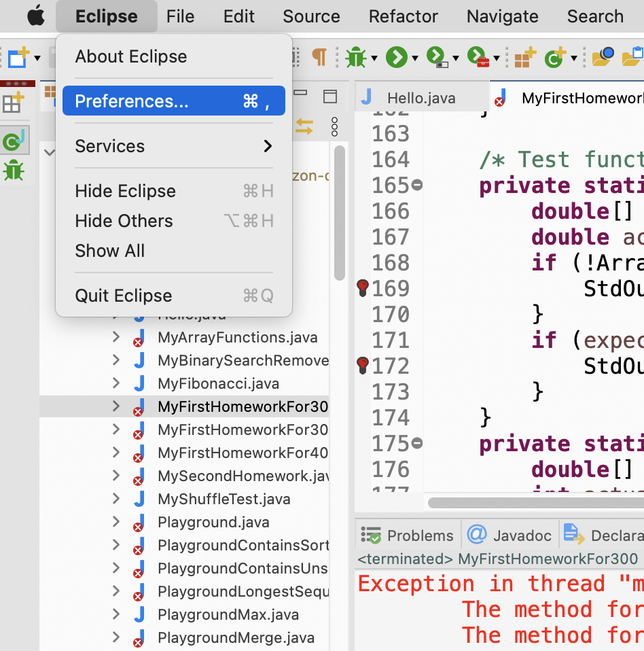Image resolution: width=644 pixels, height=651 pixels.
Task: Choose Quit Eclipse from the menu
Action: click(173, 296)
